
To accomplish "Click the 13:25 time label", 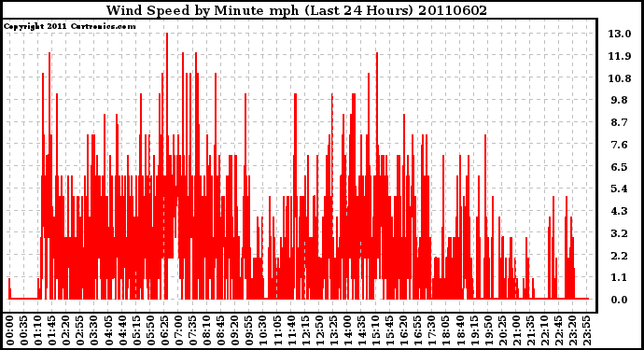I will click(332, 331).
